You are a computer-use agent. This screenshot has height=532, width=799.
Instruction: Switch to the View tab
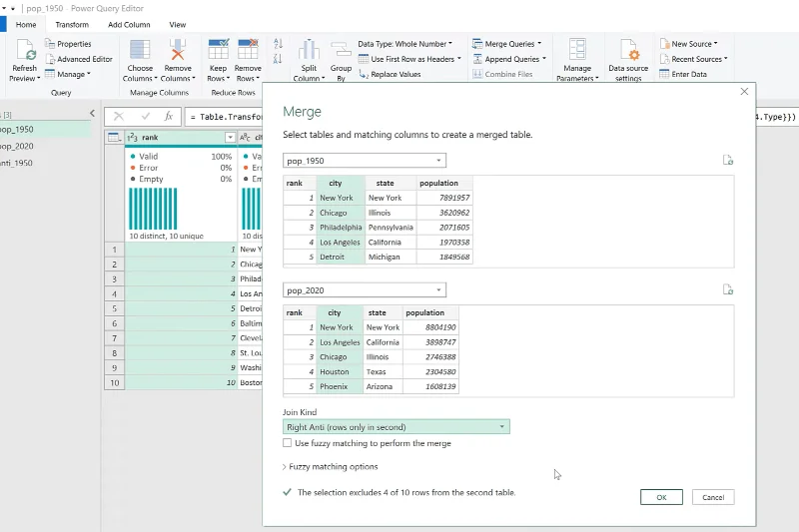pos(178,24)
